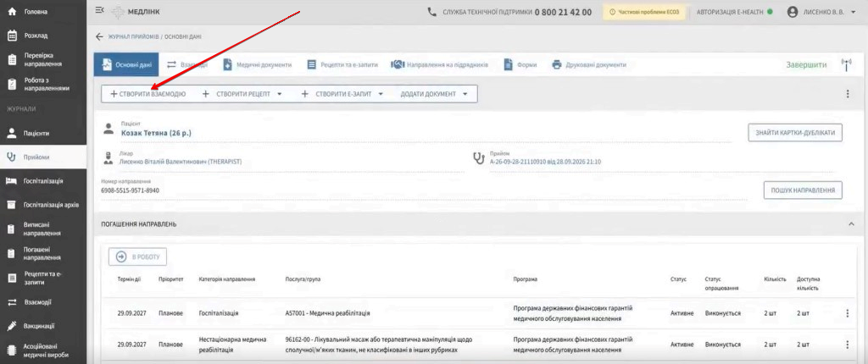Click the stethoscope icon beside Прийом field
This screenshot has width=868, height=364.
[479, 158]
